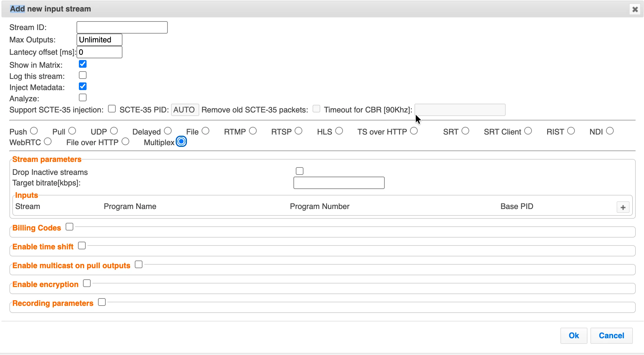Enable the Analyze checkbox

tap(83, 97)
